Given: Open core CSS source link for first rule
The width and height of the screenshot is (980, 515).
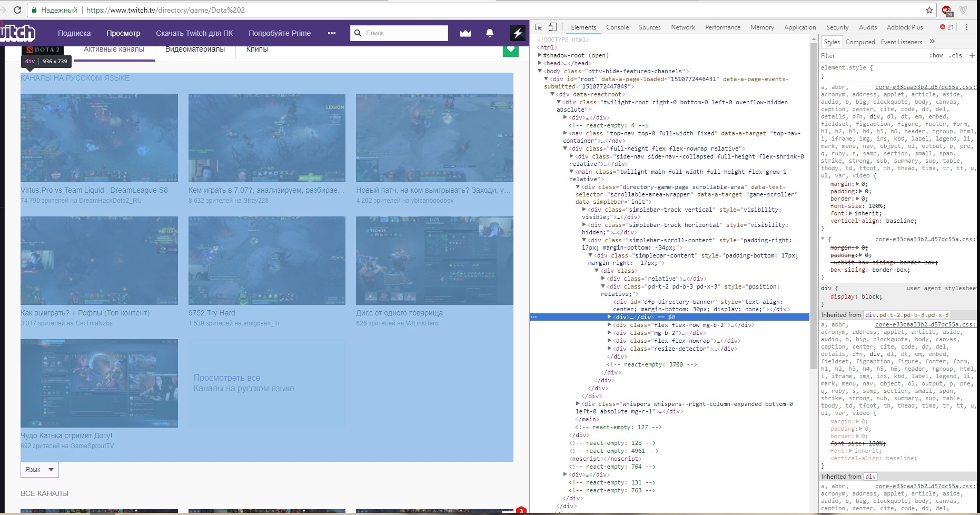Looking at the screenshot, I should click(x=925, y=87).
